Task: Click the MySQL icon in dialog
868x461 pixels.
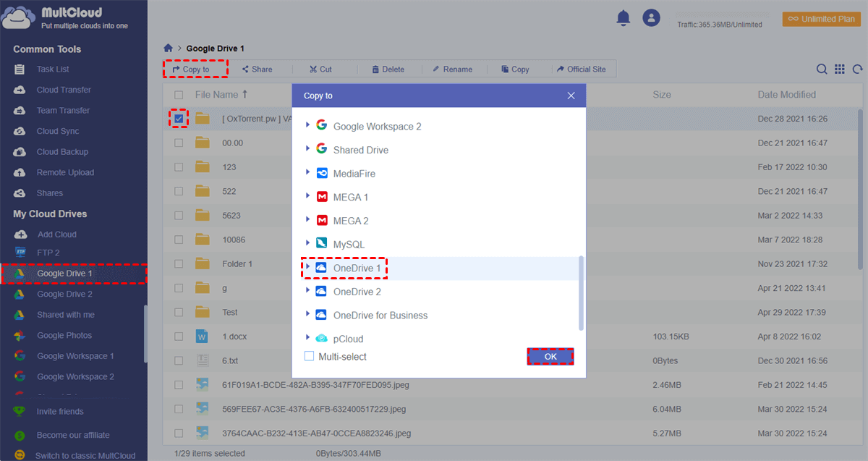Action: click(x=322, y=245)
